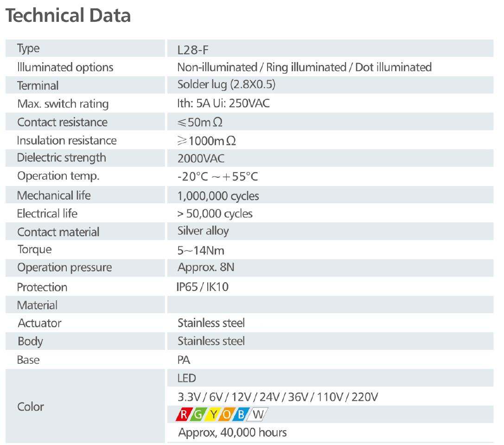Screen dimensions: 504x445
Task: Select the 1,000,000 cycles mechanical life value
Action: click(218, 196)
